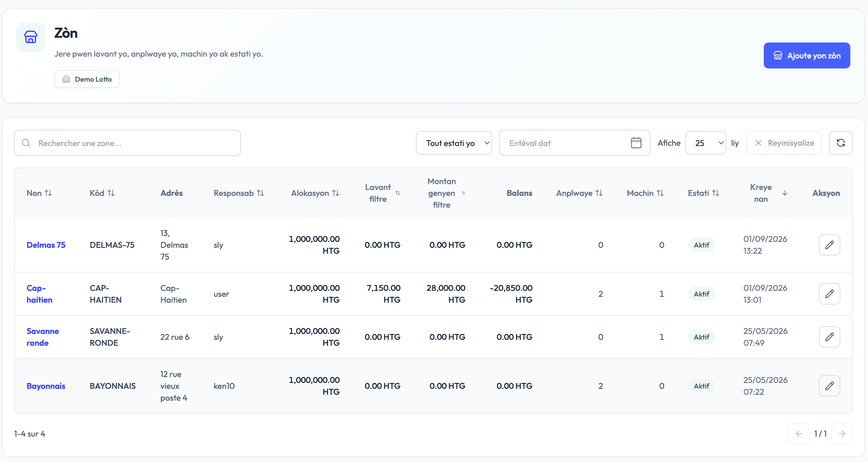Click the 25/05/2026 07:49 creation date

click(x=766, y=337)
